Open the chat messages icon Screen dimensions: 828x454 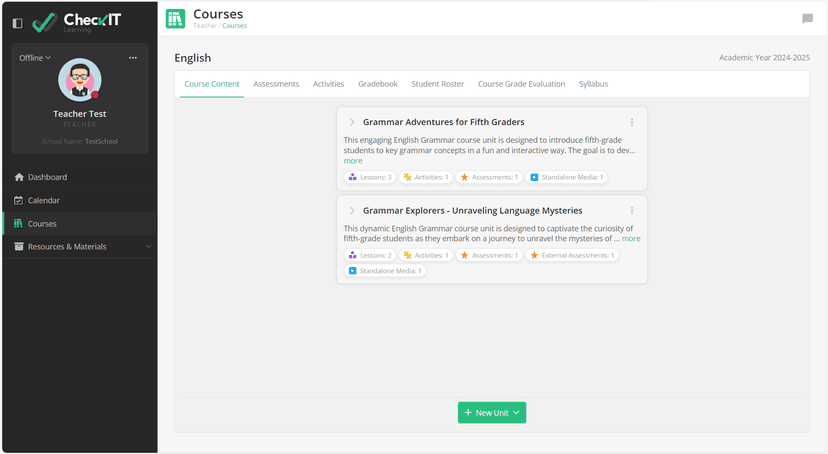pyautogui.click(x=807, y=18)
